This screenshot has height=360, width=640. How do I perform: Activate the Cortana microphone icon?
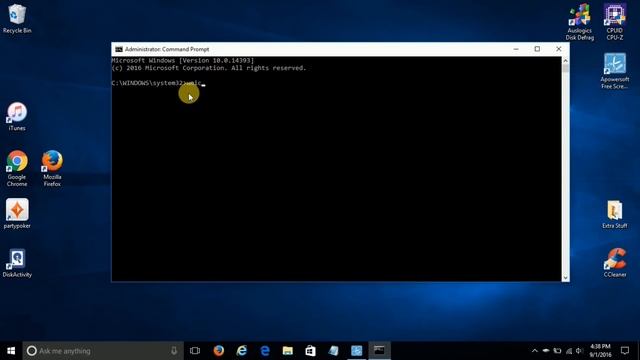[174, 351]
